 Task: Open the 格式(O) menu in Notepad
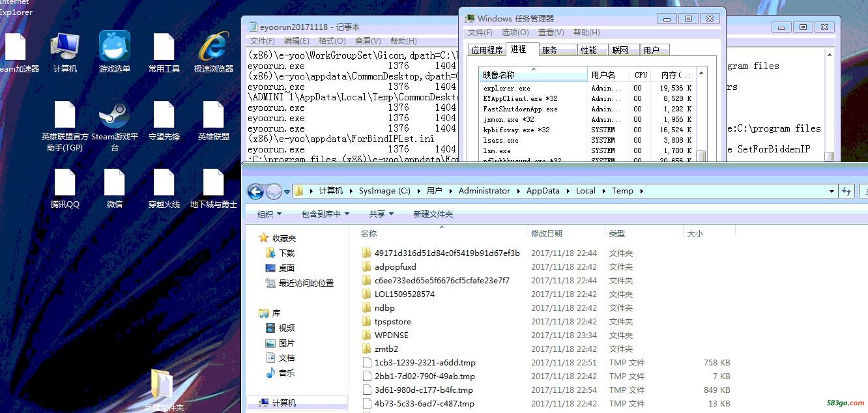point(332,41)
